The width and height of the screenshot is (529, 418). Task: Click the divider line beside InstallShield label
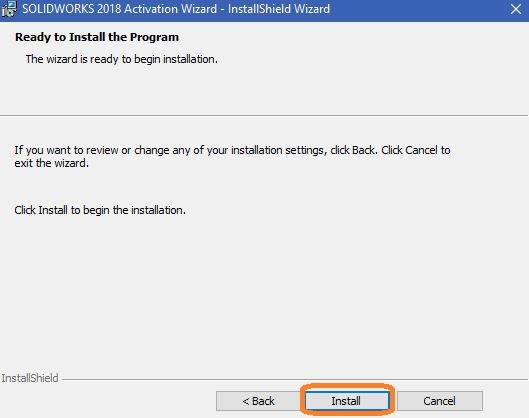pyautogui.click(x=295, y=380)
